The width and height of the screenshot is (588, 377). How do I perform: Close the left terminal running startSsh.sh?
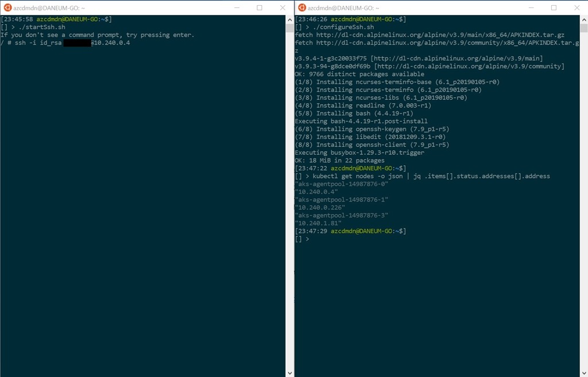pos(283,7)
